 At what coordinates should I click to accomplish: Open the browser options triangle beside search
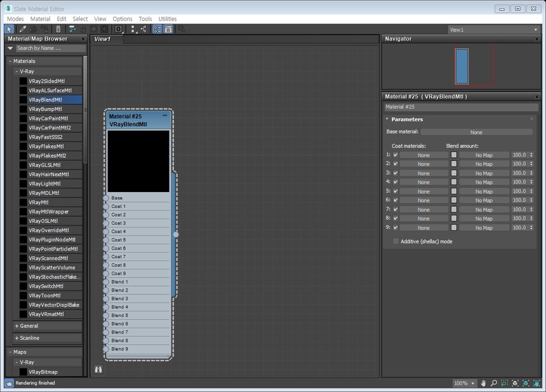[10, 48]
